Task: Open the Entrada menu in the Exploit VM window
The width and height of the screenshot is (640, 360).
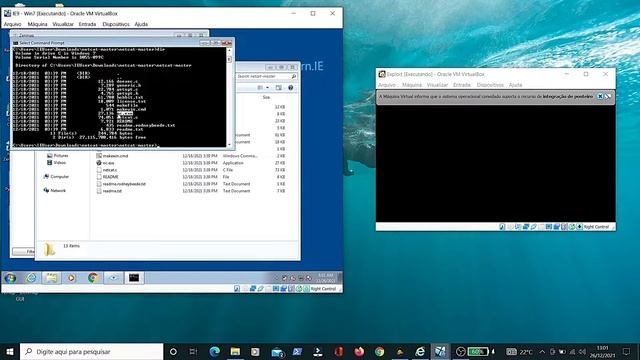Action: tap(462, 85)
